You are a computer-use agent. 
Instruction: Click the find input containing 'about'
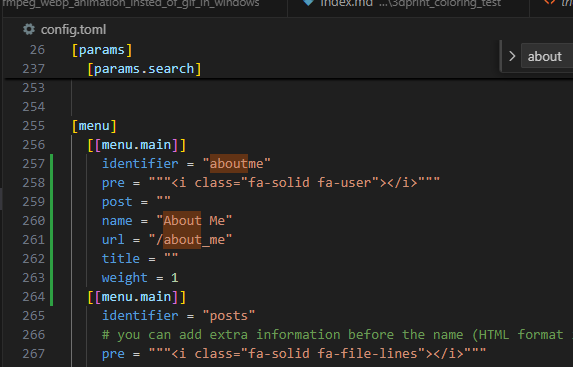pos(547,57)
